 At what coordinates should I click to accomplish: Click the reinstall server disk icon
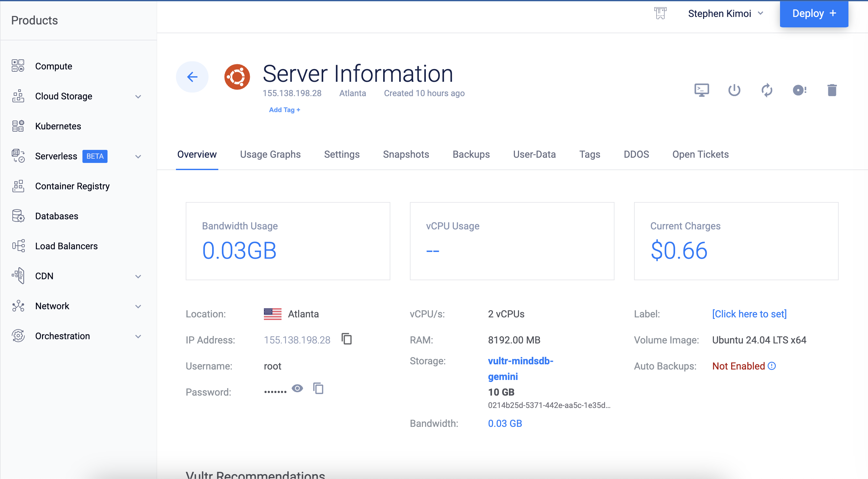[799, 90]
